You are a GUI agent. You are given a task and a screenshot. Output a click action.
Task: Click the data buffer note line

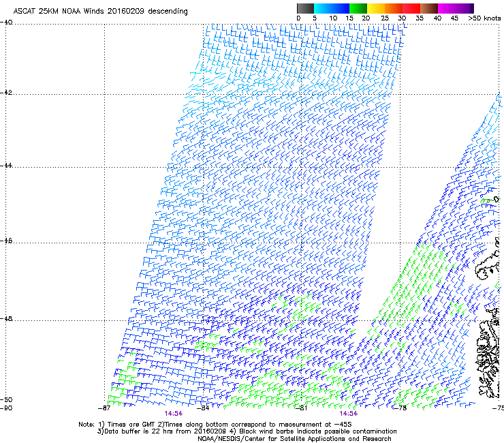click(247, 431)
